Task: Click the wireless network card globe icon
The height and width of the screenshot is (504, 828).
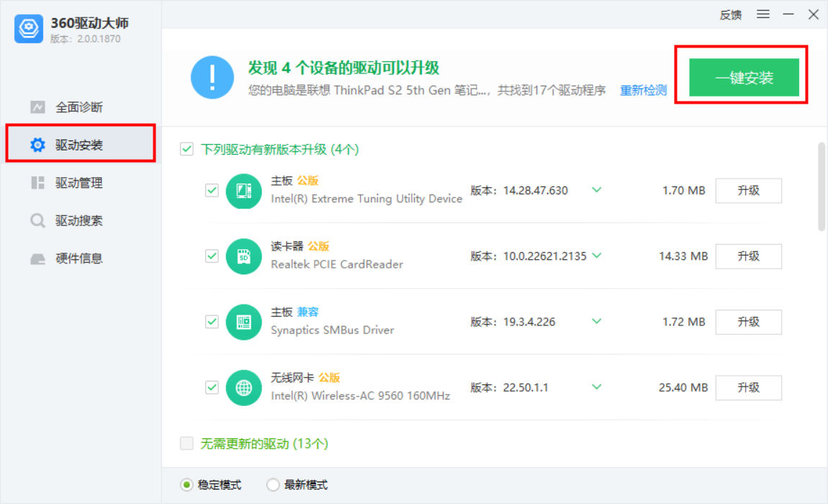Action: (243, 387)
